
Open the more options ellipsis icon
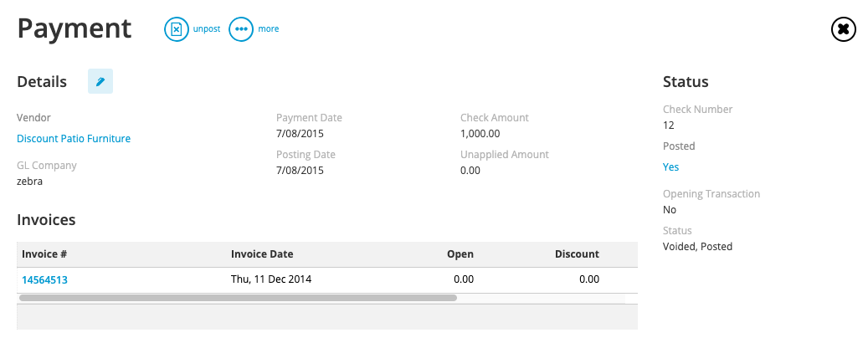241,28
